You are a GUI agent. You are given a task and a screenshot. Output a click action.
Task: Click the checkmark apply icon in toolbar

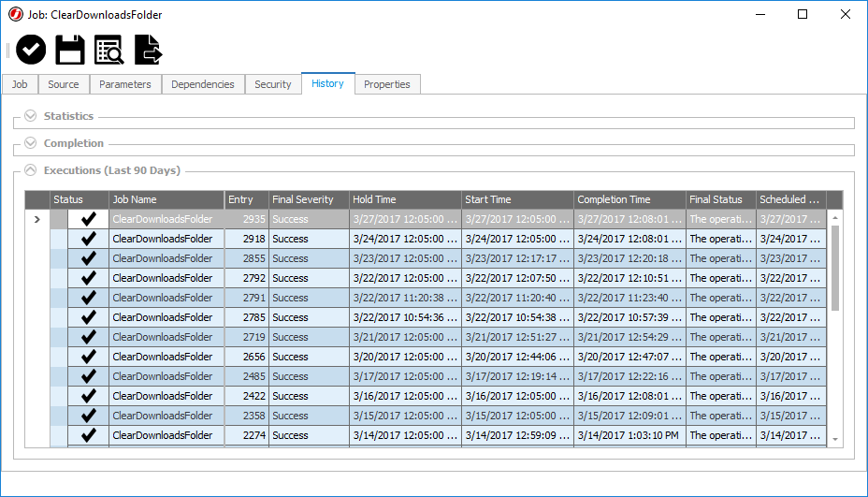coord(31,50)
